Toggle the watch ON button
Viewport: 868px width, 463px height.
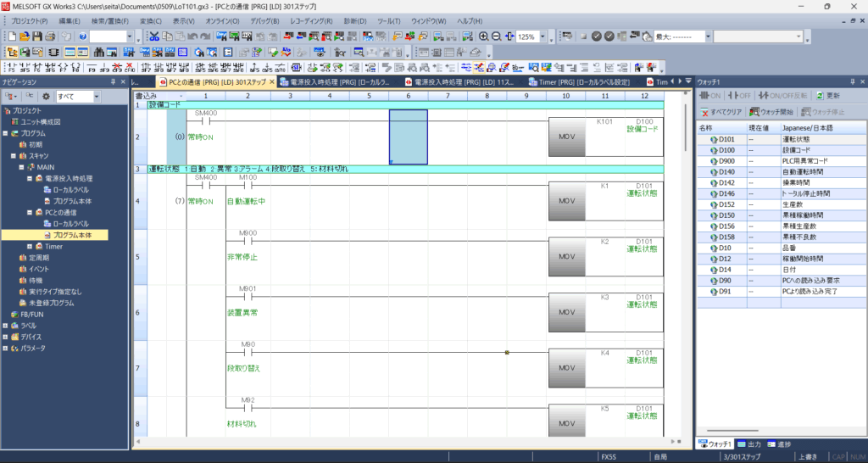pos(712,96)
